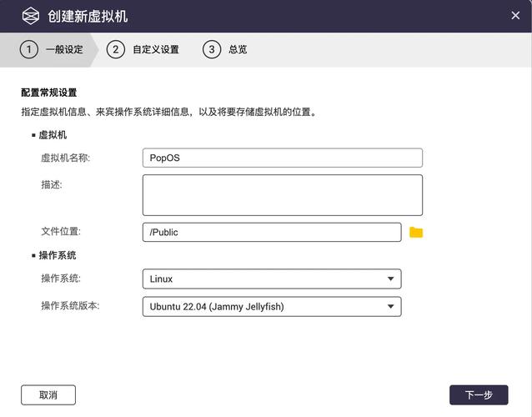Click into the 描述 text area

283,195
